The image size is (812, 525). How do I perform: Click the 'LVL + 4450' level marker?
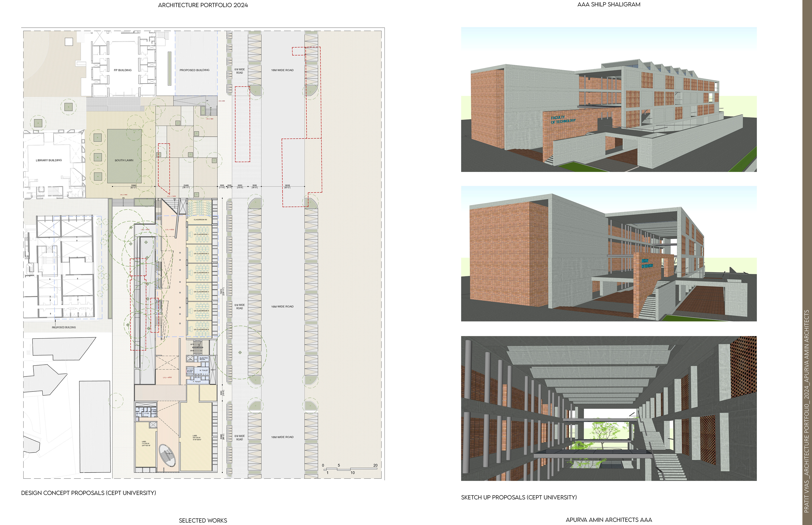click(145, 230)
